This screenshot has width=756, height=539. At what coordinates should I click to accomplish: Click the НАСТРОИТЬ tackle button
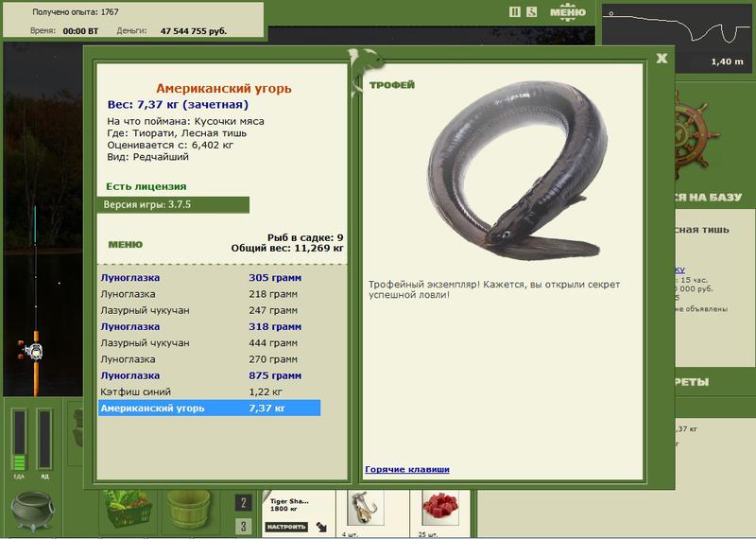(x=286, y=527)
